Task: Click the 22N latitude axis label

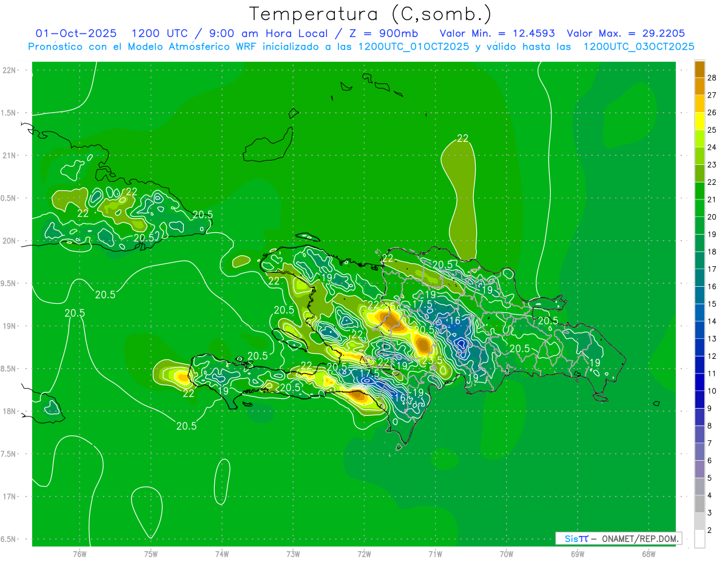Action: 8,70
